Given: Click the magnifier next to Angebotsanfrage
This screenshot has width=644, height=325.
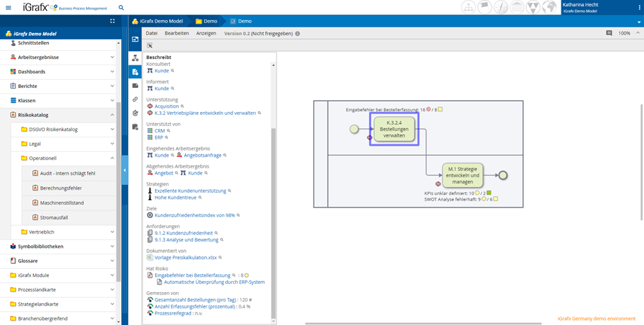Looking at the screenshot, I should click(x=225, y=155).
